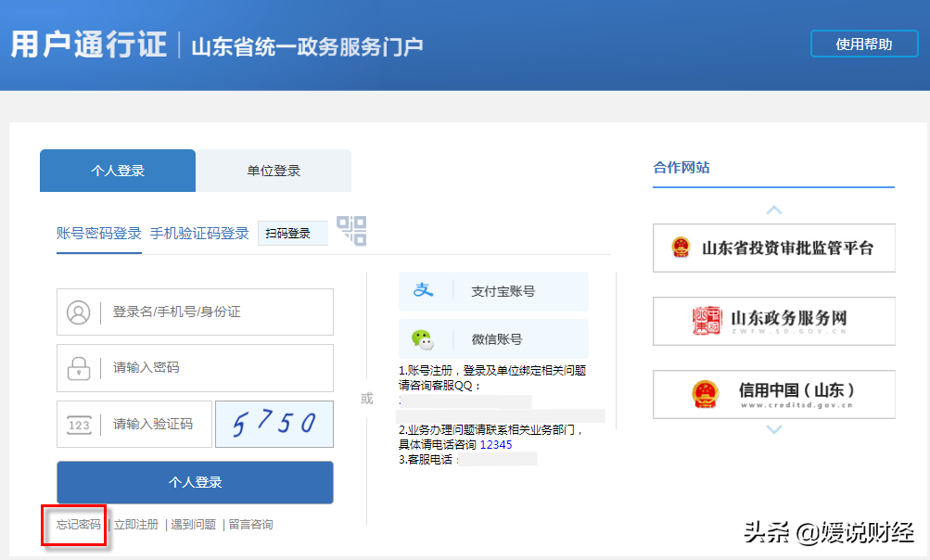Image resolution: width=930 pixels, height=560 pixels.
Task: Focus the 请输入验证码 input field
Action: click(134, 424)
